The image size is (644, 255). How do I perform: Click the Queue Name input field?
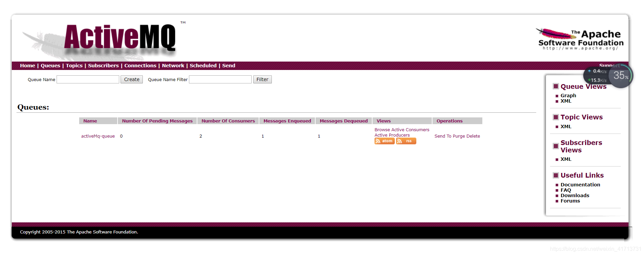(x=88, y=79)
